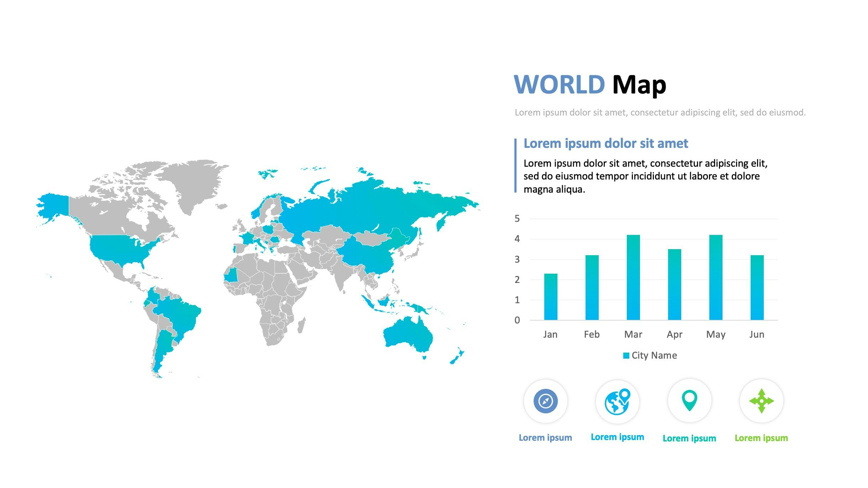The height and width of the screenshot is (488, 868).
Task: Click the '5' value on chart axis
Action: (x=517, y=219)
